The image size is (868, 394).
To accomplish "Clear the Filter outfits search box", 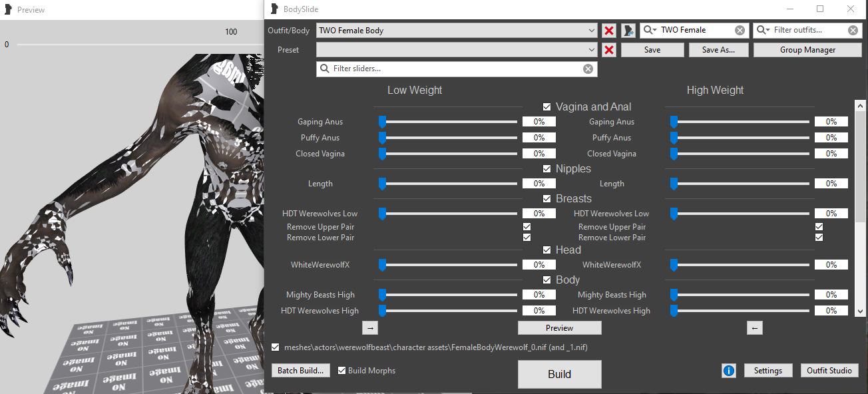I will tap(853, 31).
